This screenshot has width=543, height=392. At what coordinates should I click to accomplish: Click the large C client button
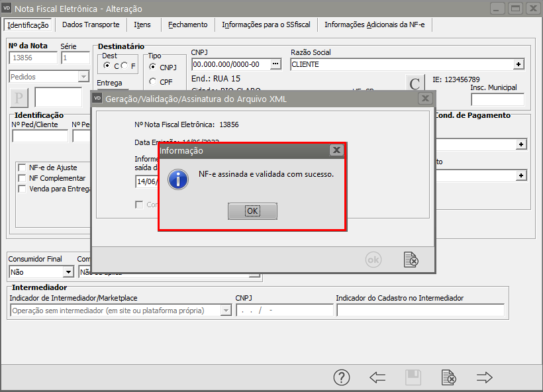click(x=415, y=83)
